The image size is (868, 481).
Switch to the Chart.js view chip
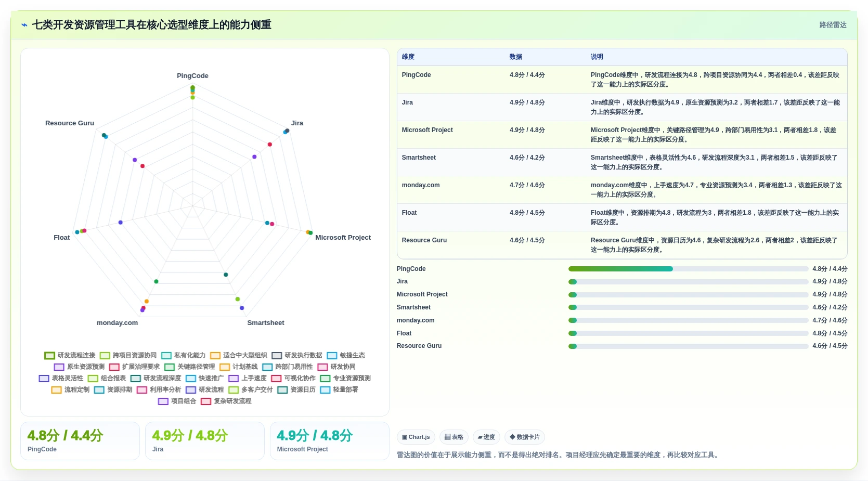tap(416, 437)
